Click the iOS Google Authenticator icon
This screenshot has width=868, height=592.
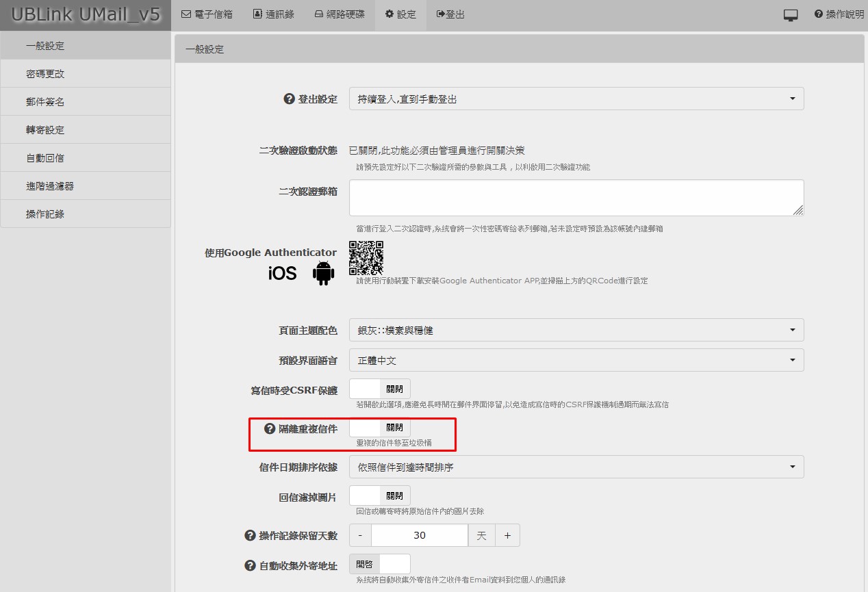(282, 274)
